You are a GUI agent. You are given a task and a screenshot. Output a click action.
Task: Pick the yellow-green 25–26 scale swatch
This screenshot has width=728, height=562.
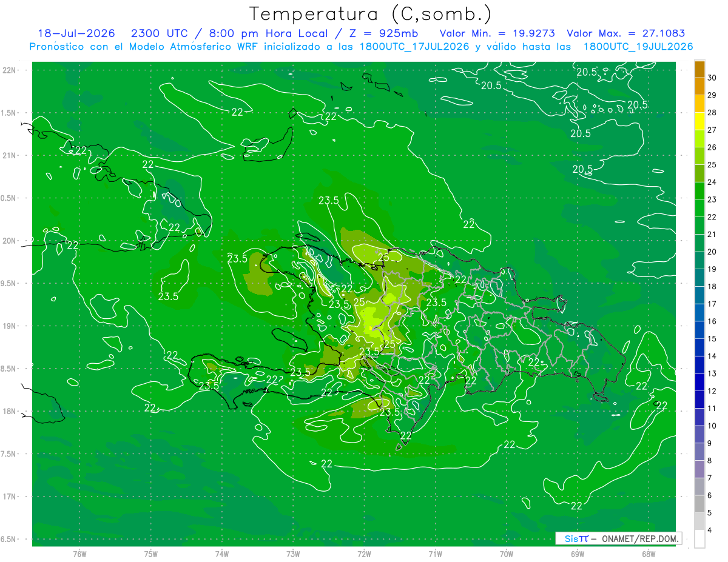tap(699, 156)
